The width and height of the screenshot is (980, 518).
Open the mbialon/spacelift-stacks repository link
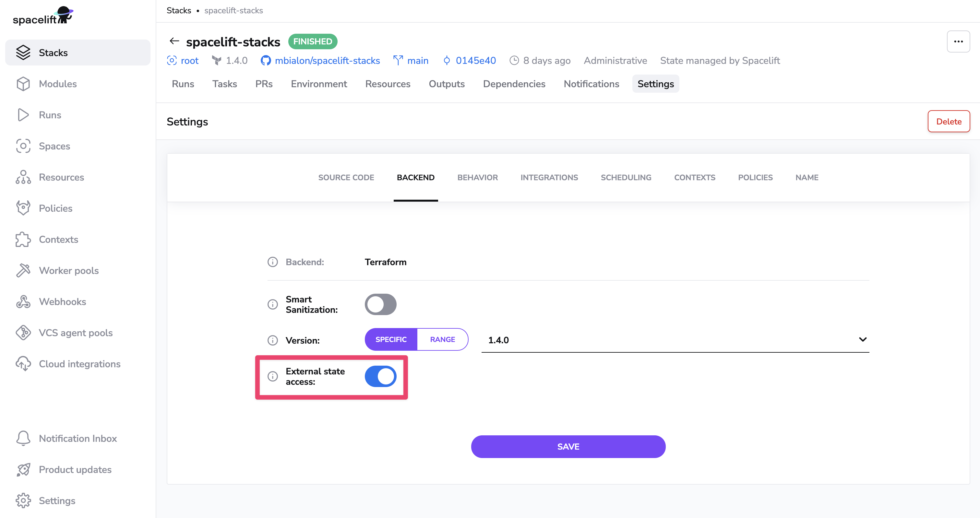pos(327,61)
